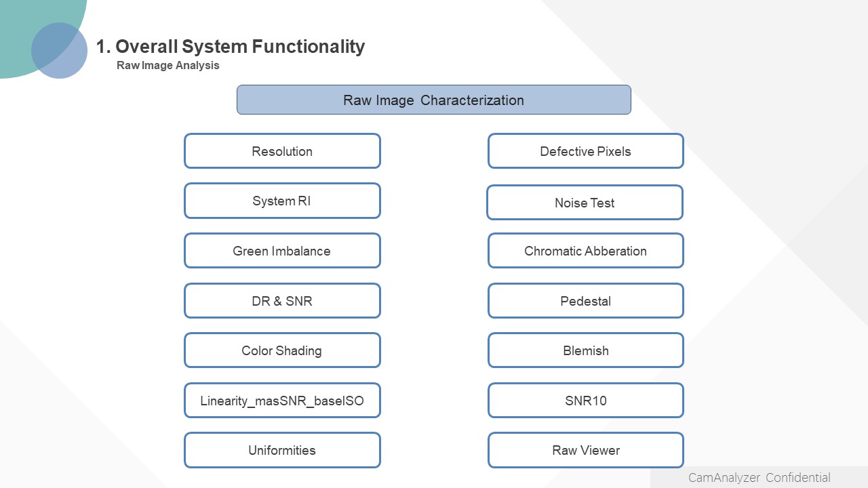This screenshot has height=488, width=868.
Task: Click the '1. Overall System Functionality' title
Action: coord(231,46)
